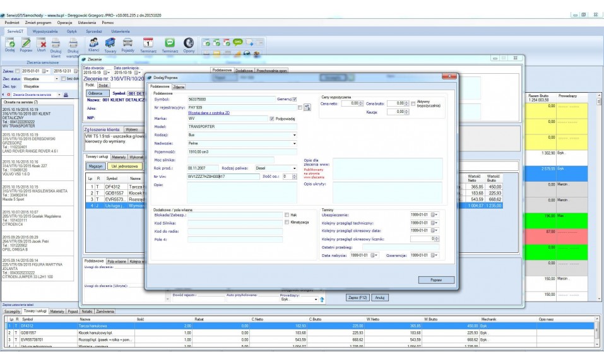604x364 pixels.
Task: Switch to the Zdjęcia tab
Action: (179, 86)
